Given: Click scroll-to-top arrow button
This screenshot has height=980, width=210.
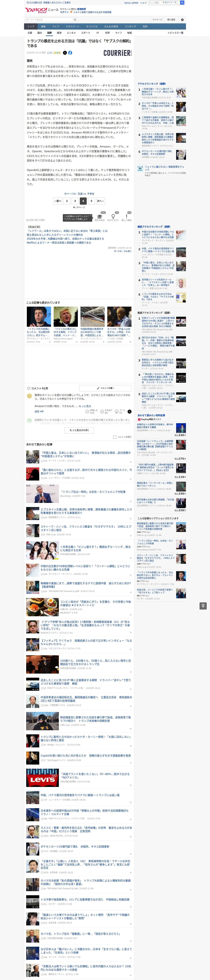Looking at the screenshot, I should (203, 606).
